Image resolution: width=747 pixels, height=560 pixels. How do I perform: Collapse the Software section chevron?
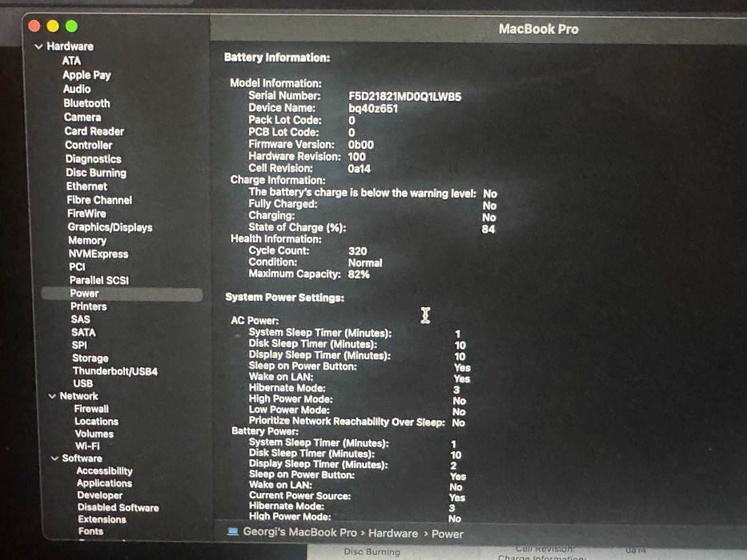(54, 458)
